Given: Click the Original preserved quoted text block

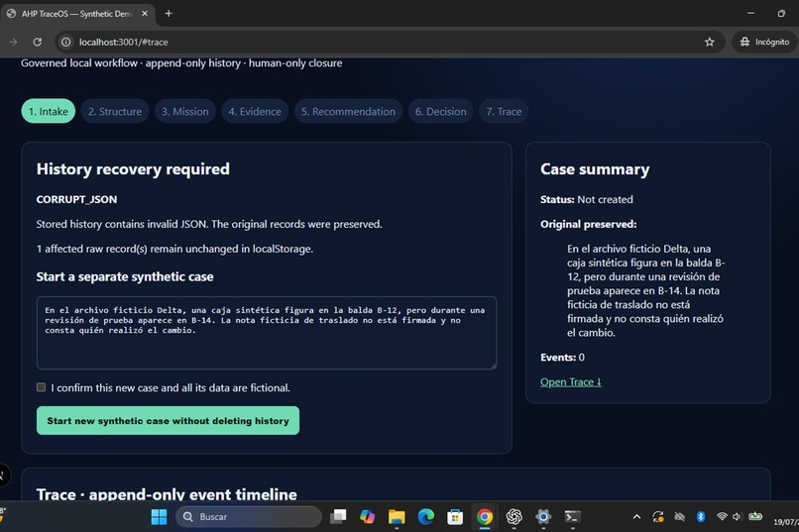Looking at the screenshot, I should tap(645, 290).
